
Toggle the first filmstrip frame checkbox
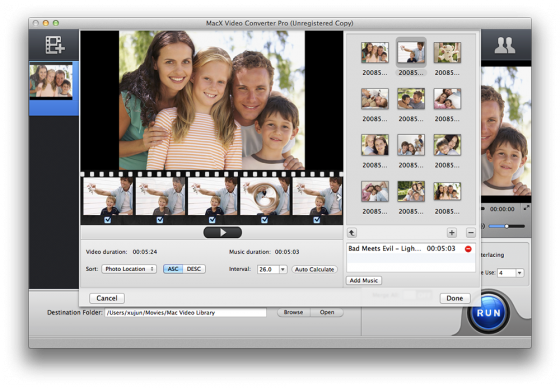pos(108,220)
